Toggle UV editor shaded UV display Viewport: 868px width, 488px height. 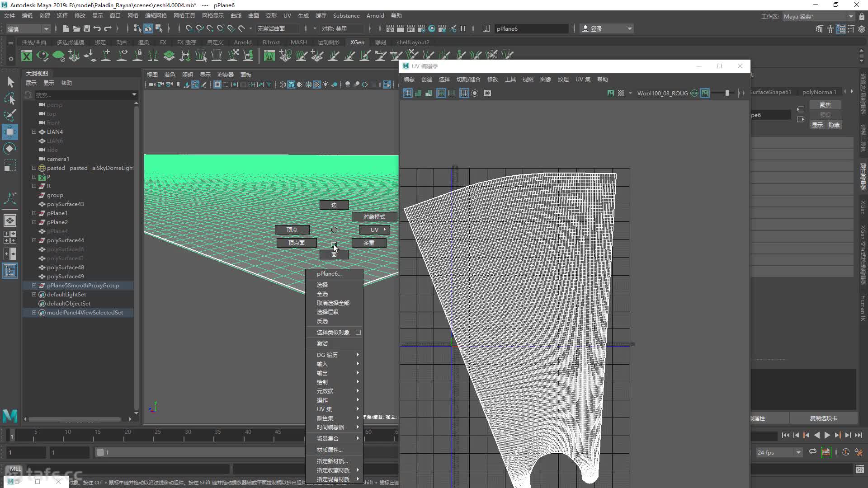418,93
